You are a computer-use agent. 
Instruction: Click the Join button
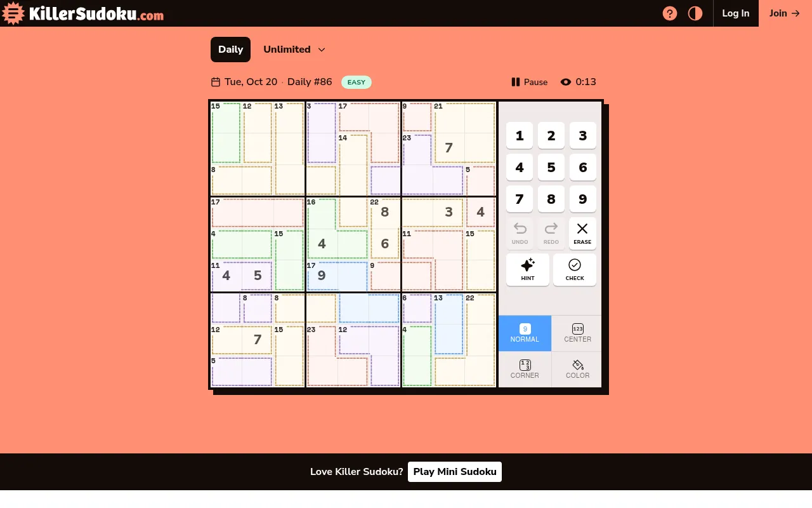point(785,13)
